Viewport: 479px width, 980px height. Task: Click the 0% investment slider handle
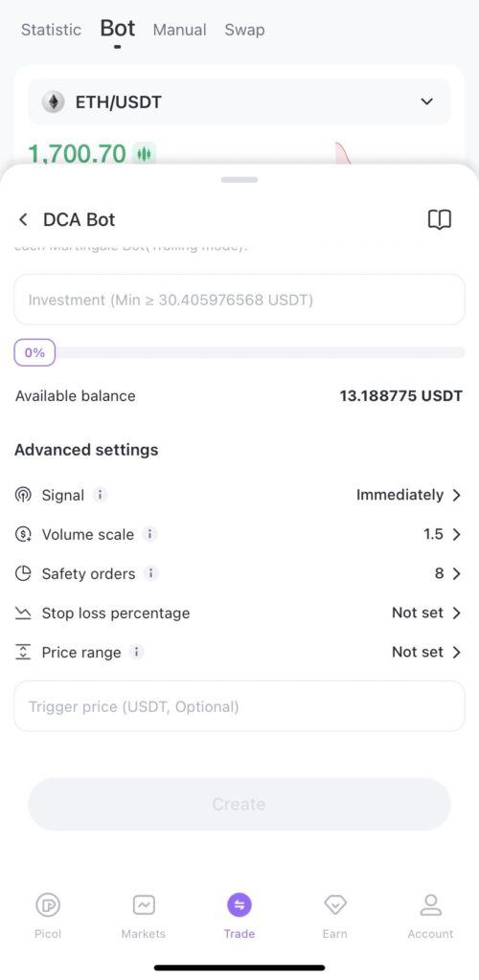[x=34, y=352]
